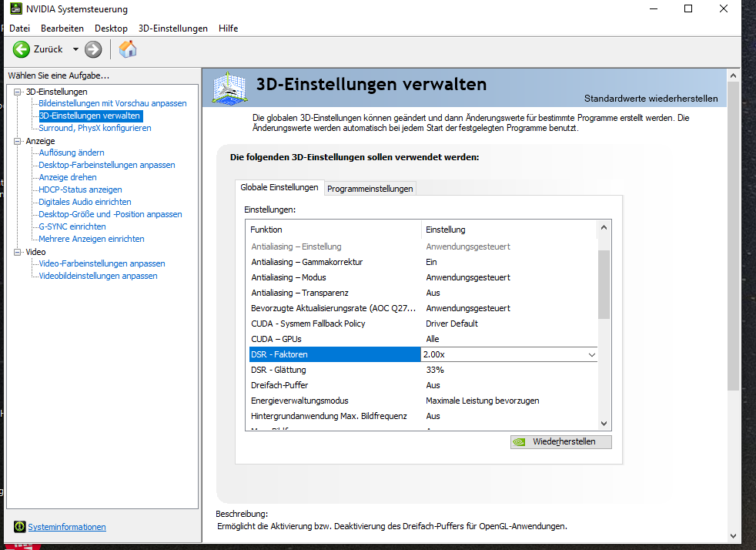Viewport: 756px width, 550px height.
Task: Open HDCP-Status anzeigen
Action: 80,189
